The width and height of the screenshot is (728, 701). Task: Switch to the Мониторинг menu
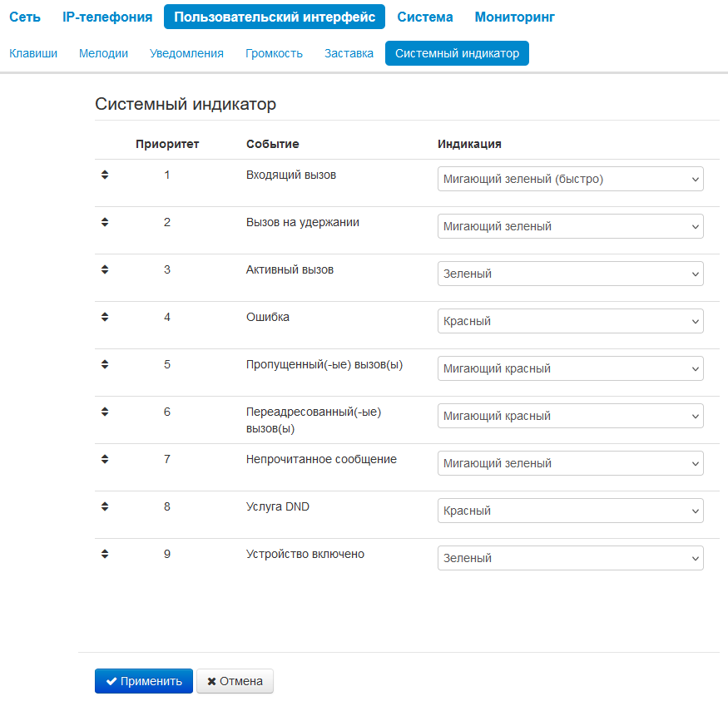(x=514, y=17)
